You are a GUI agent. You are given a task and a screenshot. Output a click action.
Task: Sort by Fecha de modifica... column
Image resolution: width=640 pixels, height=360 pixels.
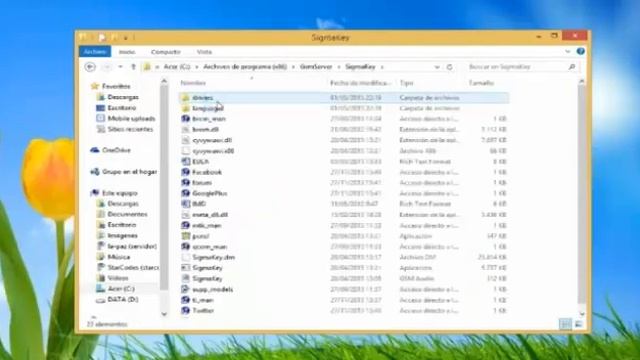(361, 83)
